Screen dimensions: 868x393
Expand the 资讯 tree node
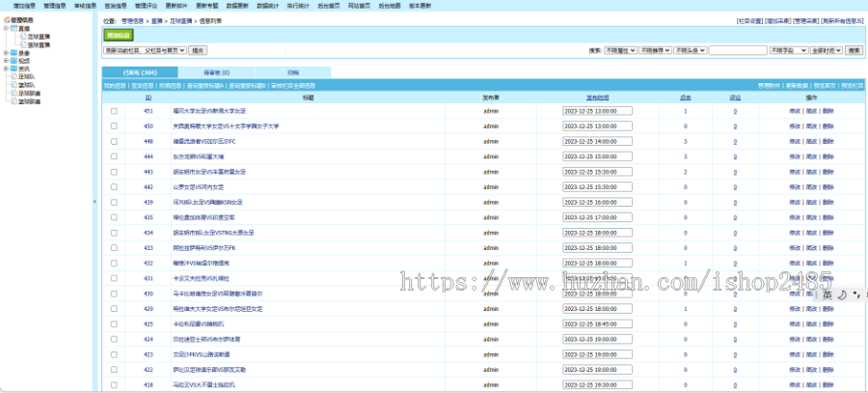click(6, 69)
